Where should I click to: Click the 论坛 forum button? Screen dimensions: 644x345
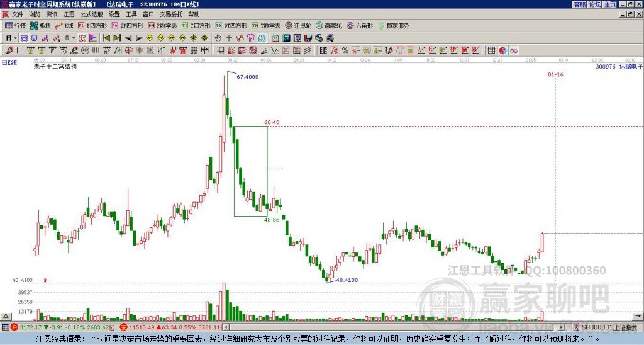coord(594,4)
